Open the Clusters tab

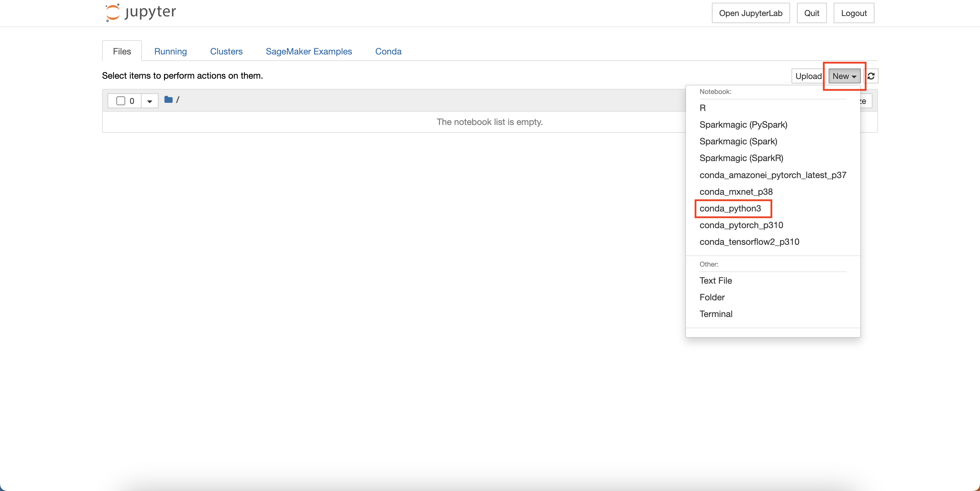pos(226,51)
